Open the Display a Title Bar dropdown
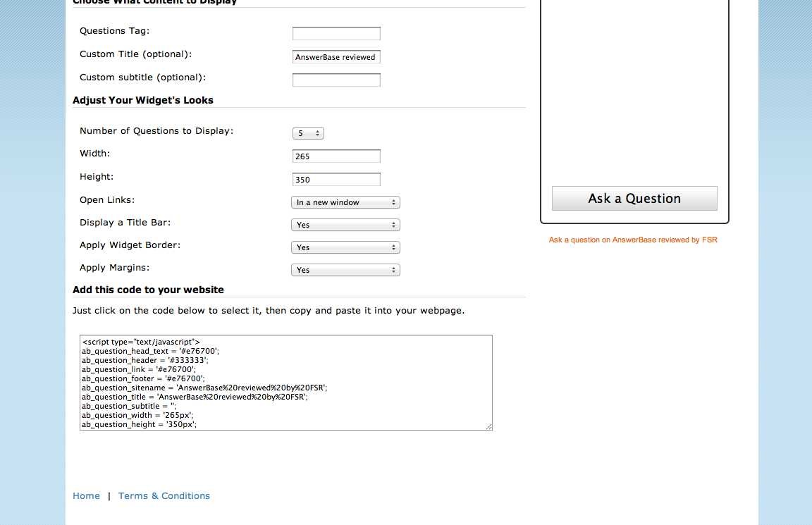 pos(345,225)
